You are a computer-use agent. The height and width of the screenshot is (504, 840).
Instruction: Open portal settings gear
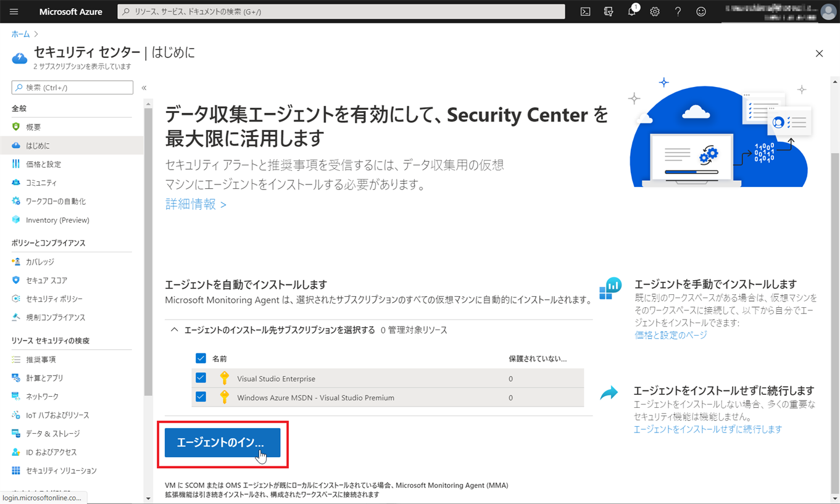pyautogui.click(x=655, y=12)
